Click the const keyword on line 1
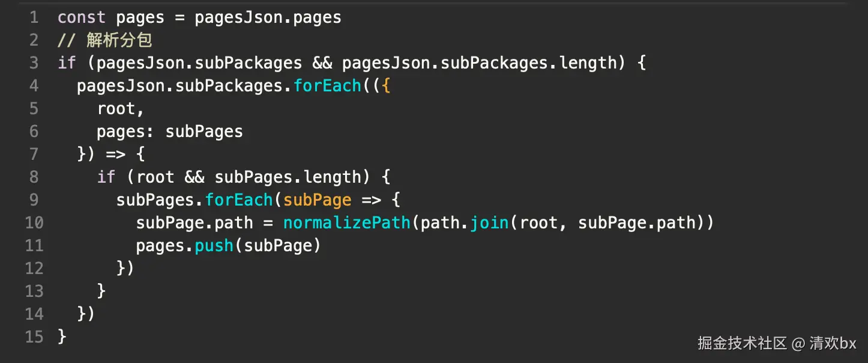 [82, 17]
